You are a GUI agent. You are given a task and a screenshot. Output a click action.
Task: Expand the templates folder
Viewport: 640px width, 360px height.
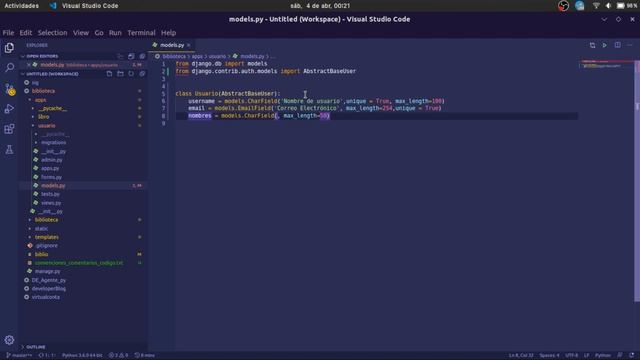pyautogui.click(x=47, y=237)
